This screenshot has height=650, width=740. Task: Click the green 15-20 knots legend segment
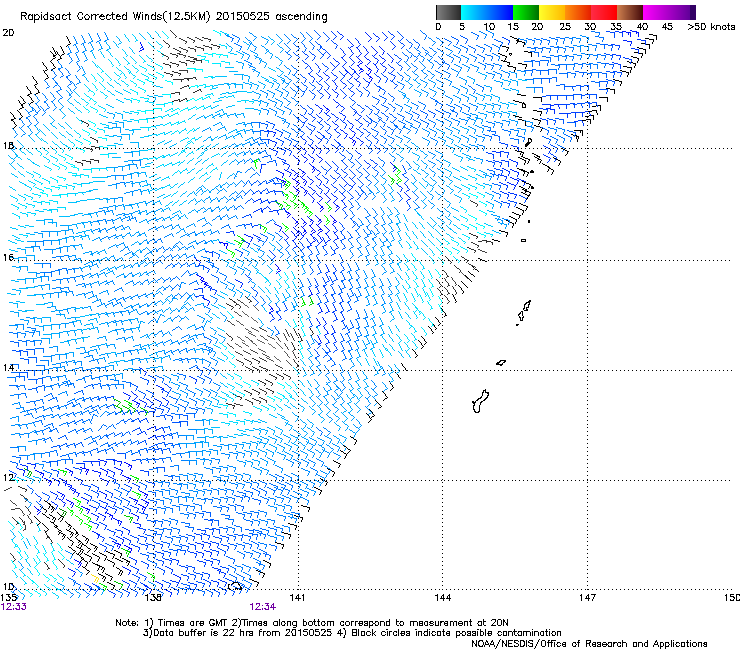(526, 12)
